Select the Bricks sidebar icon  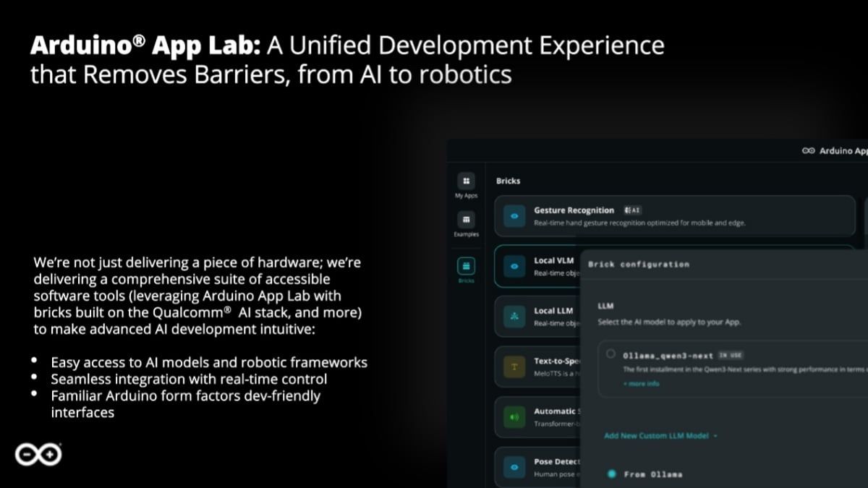(466, 266)
